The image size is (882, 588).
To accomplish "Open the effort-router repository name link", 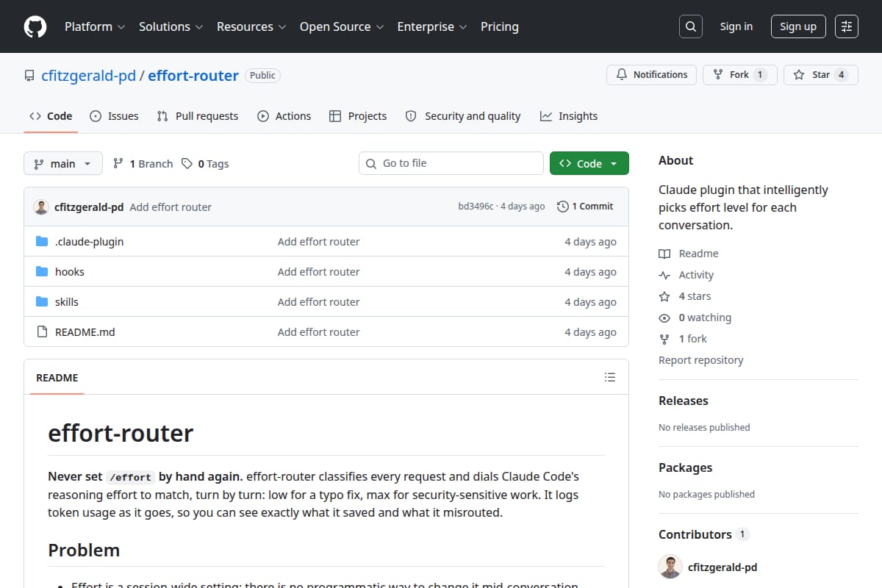I will 193,75.
